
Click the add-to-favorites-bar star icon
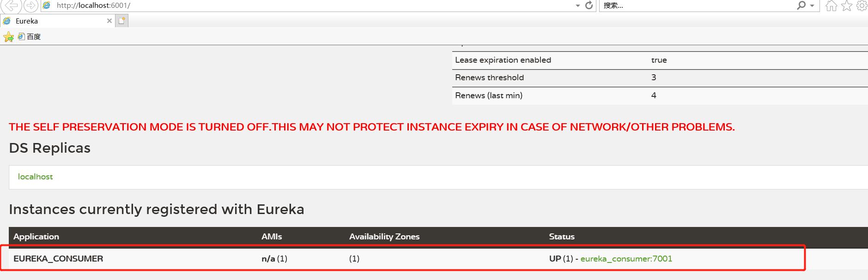(8, 37)
